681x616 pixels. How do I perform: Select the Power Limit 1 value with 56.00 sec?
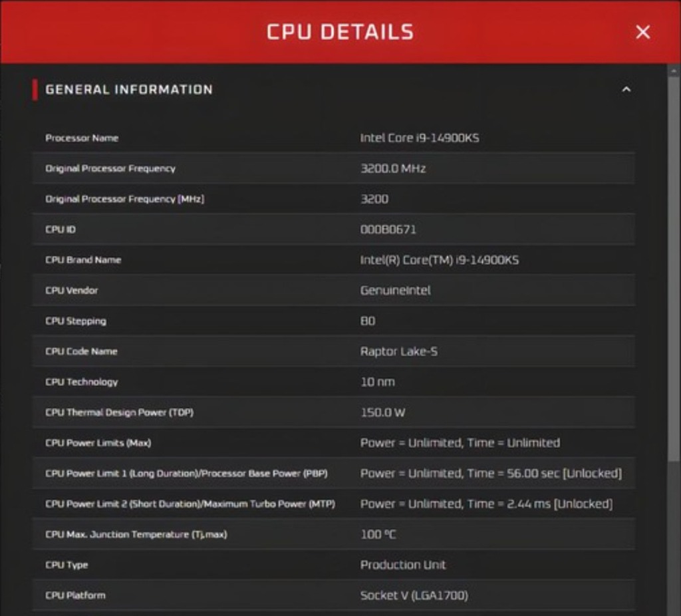(x=491, y=473)
